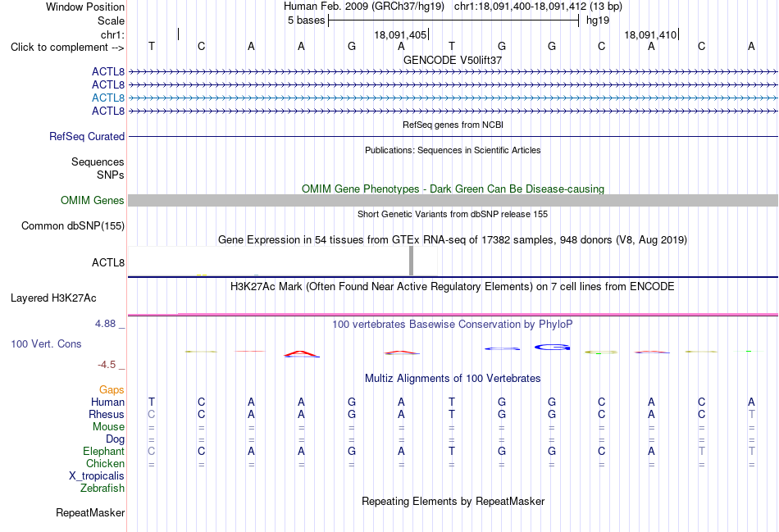Click the '5 bases' scale bar label

click(306, 20)
